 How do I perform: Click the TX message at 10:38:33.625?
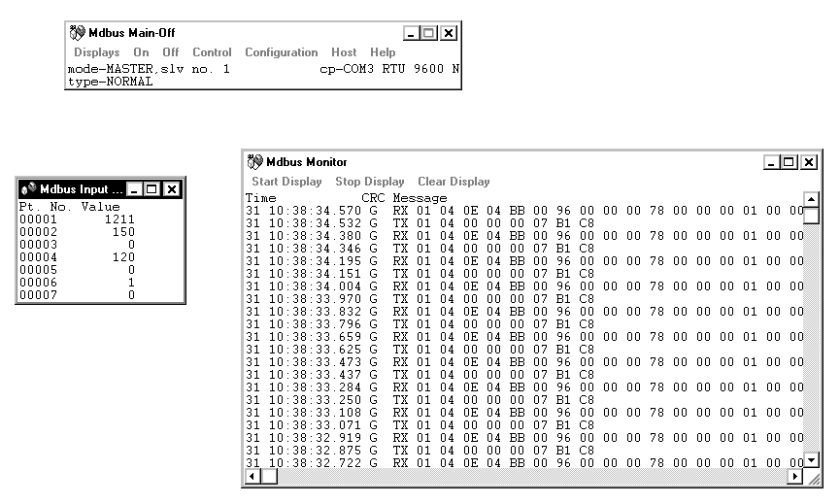(420, 350)
